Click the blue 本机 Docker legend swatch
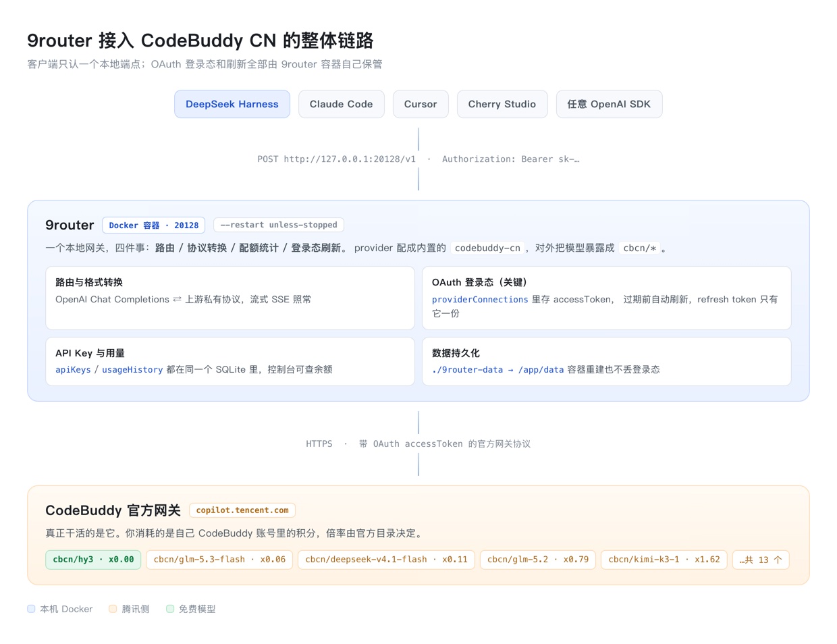This screenshot has height=644, width=837. 31,609
